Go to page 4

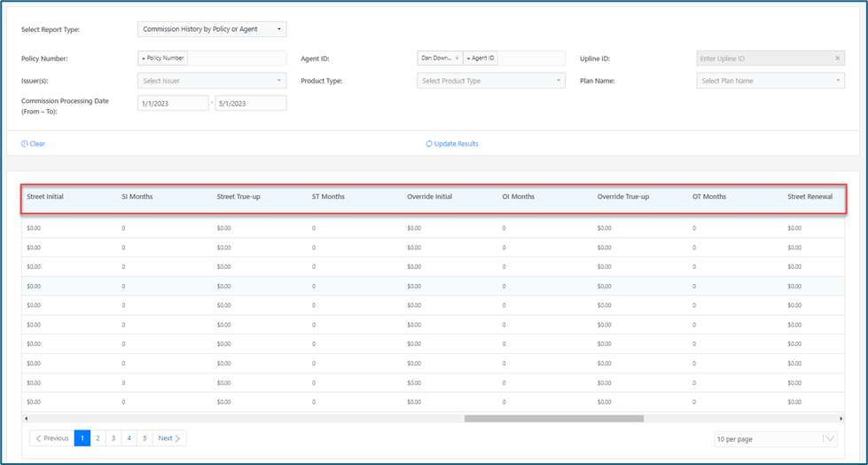[129, 438]
